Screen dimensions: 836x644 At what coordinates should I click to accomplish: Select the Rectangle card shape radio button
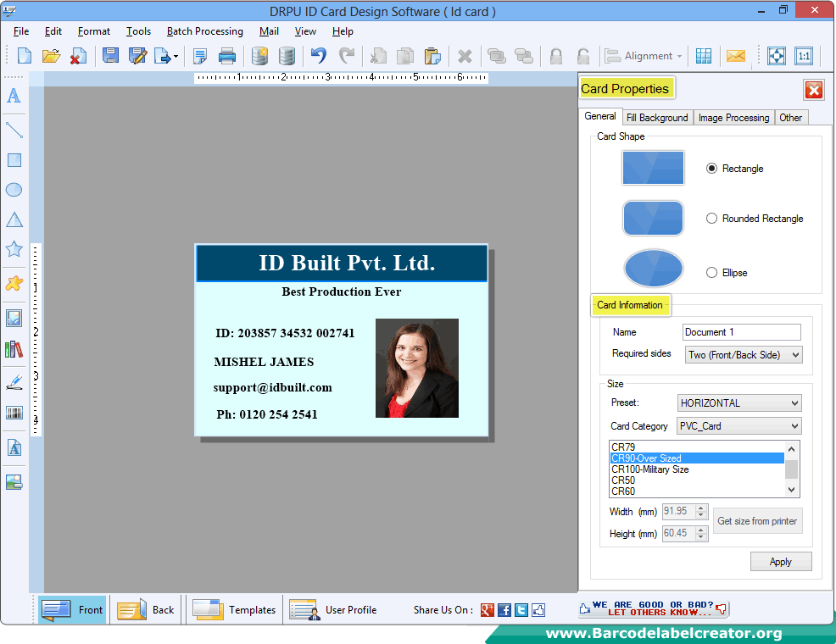711,169
